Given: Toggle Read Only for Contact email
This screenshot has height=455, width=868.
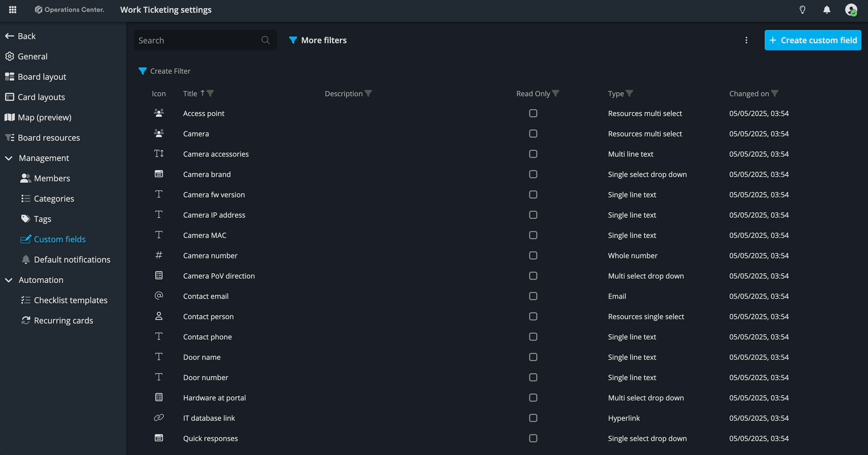Looking at the screenshot, I should [x=533, y=296].
